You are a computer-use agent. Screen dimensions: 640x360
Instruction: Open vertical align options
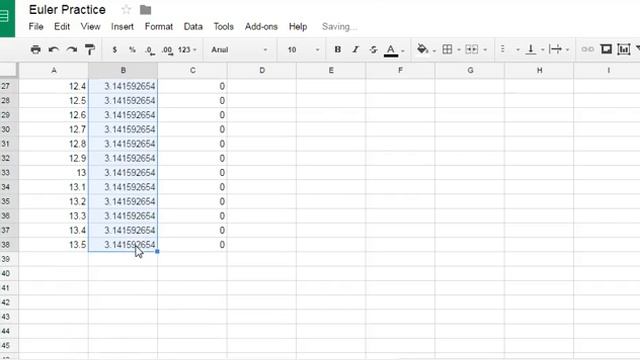(x=531, y=49)
